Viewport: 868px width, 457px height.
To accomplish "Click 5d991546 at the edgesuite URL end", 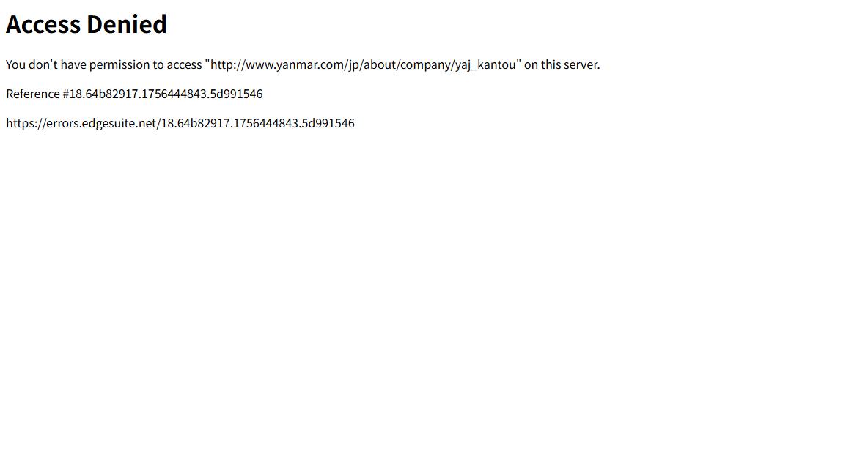I will (328, 123).
